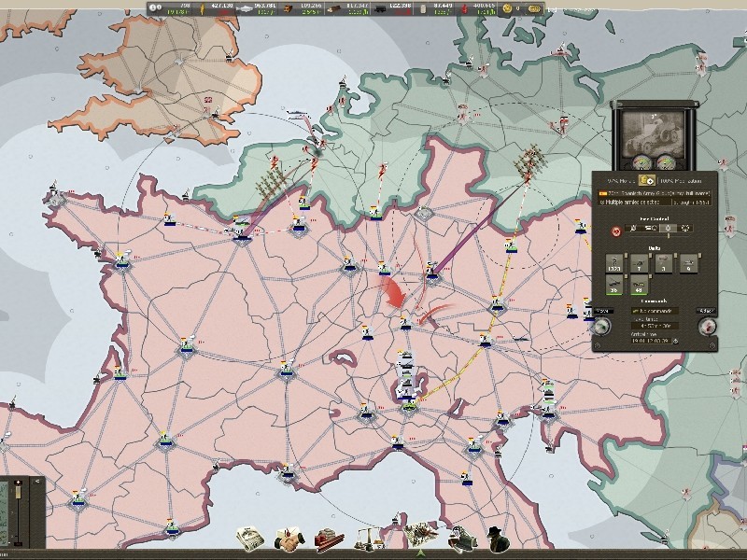This screenshot has height=560, width=747.
Task: Open diplomacy via the handshake icon
Action: pos(289,539)
